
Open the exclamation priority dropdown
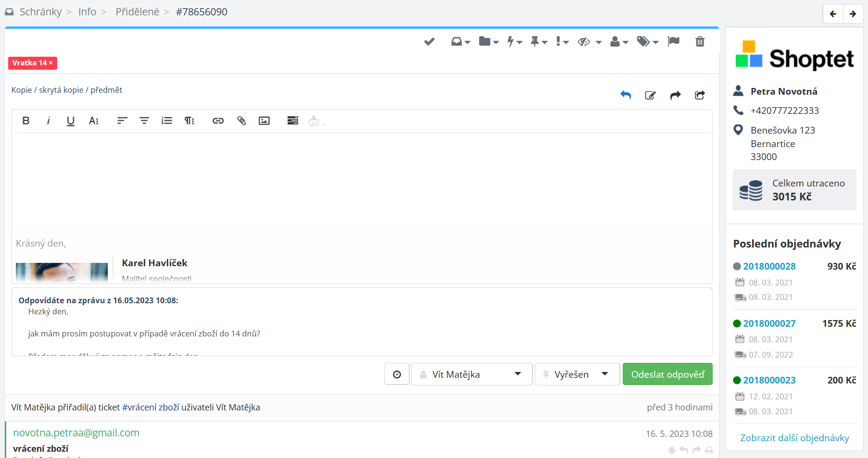pos(562,42)
